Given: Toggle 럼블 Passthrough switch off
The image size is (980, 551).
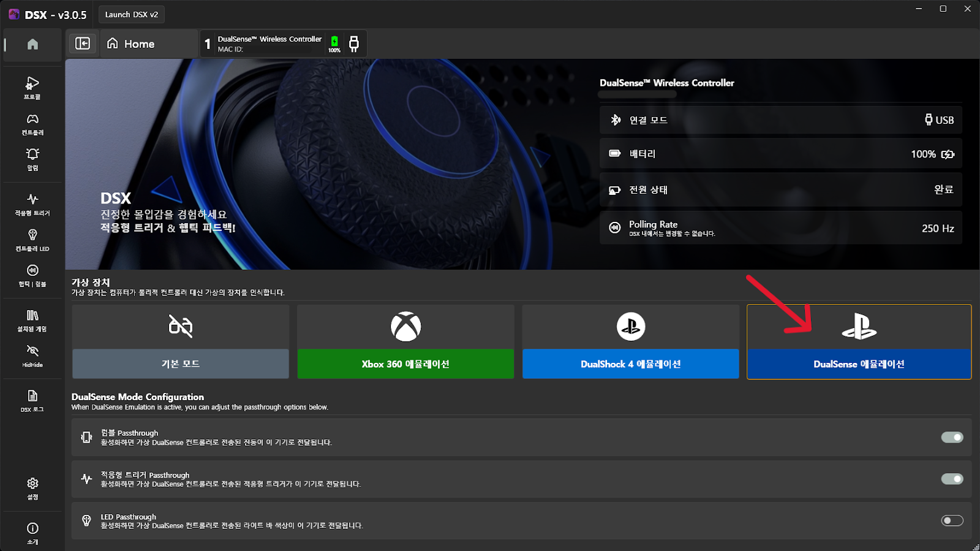Looking at the screenshot, I should 952,437.
